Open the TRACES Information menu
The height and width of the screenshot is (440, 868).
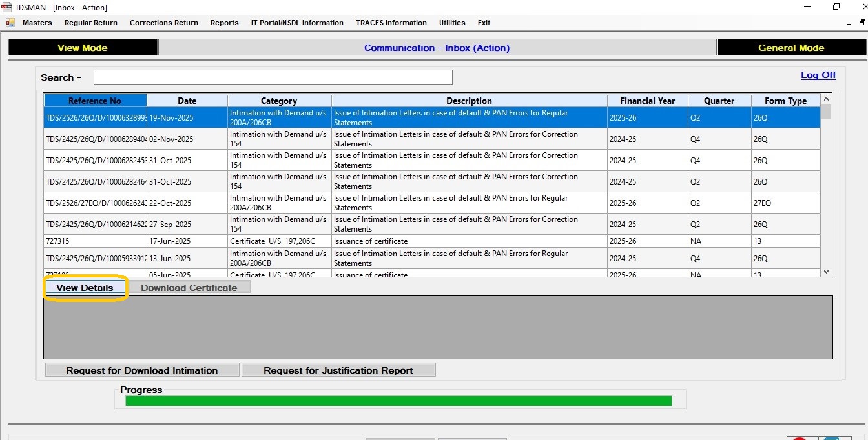(391, 23)
